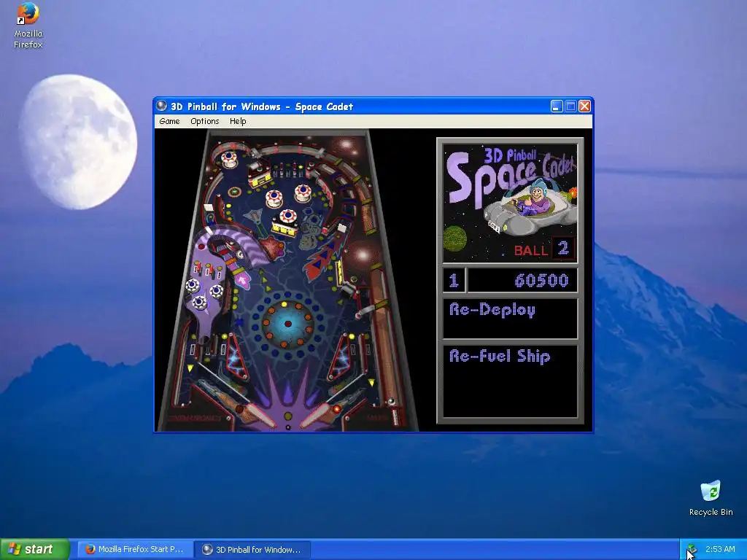Click the Re-Deploy message text

click(492, 311)
